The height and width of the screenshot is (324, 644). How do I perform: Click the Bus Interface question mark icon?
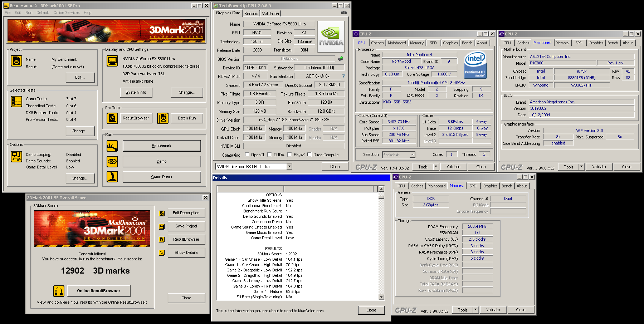click(343, 76)
